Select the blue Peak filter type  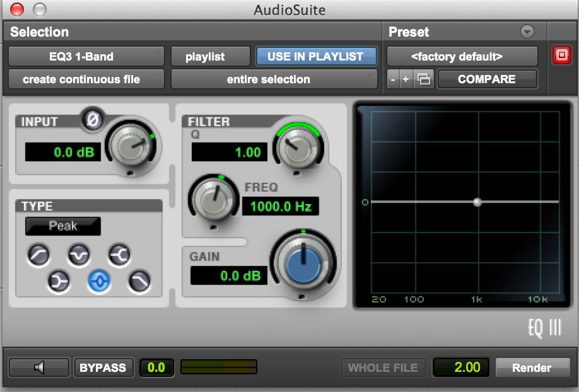(x=99, y=282)
